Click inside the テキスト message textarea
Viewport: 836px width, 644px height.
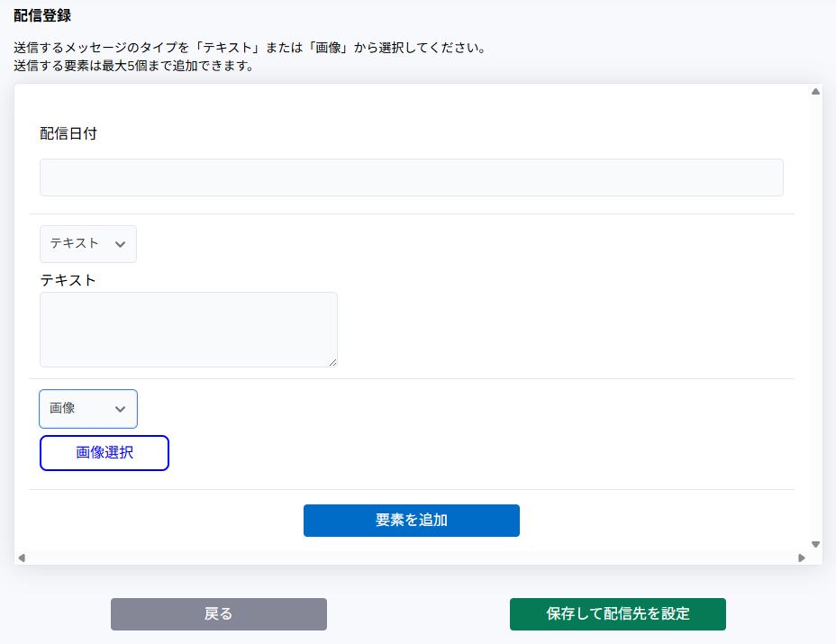point(188,329)
